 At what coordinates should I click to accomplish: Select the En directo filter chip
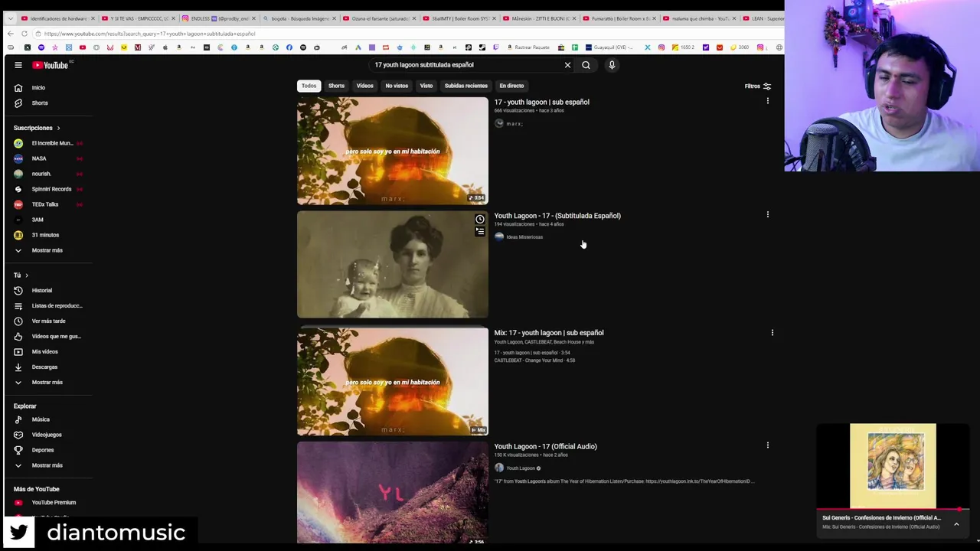pyautogui.click(x=511, y=86)
